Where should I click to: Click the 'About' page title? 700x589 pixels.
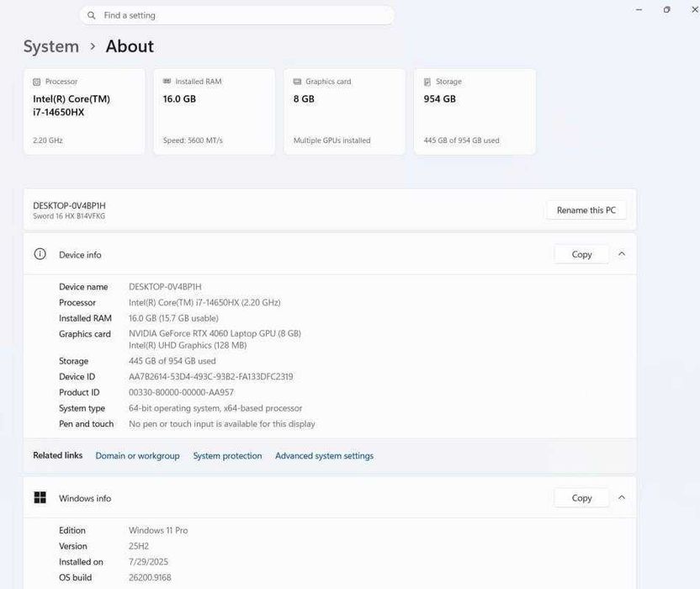click(x=130, y=46)
